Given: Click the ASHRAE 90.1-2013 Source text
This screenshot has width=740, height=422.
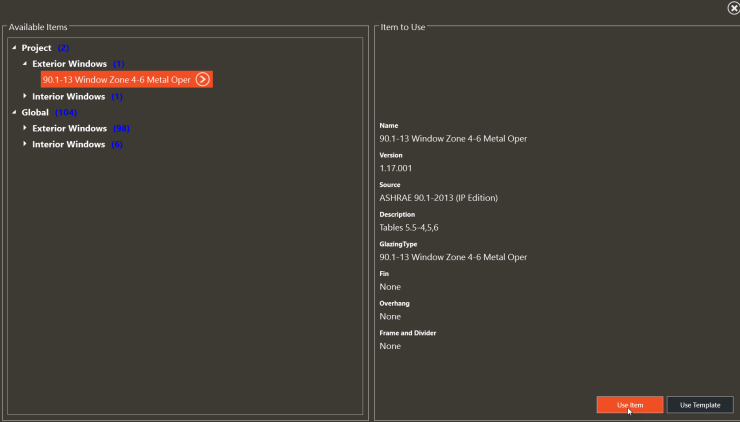Looking at the screenshot, I should point(438,198).
